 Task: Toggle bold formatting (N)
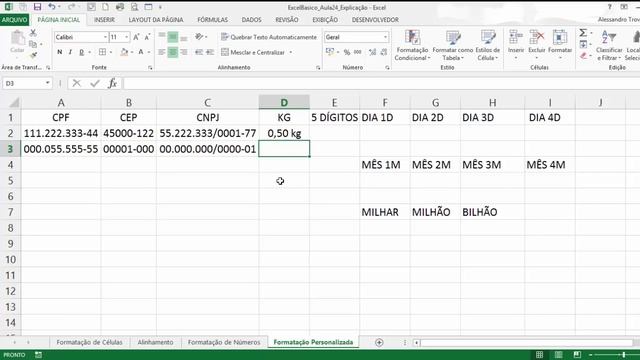point(60,52)
